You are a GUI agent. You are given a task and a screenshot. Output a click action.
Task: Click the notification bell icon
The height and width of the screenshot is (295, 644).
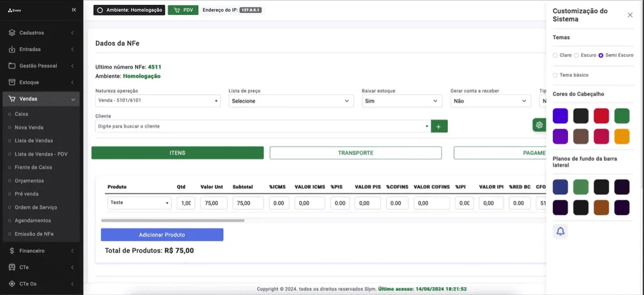point(560,231)
